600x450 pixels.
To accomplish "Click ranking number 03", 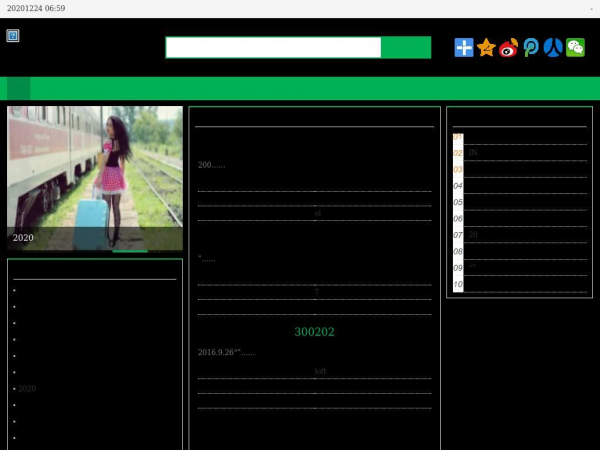I will click(458, 170).
